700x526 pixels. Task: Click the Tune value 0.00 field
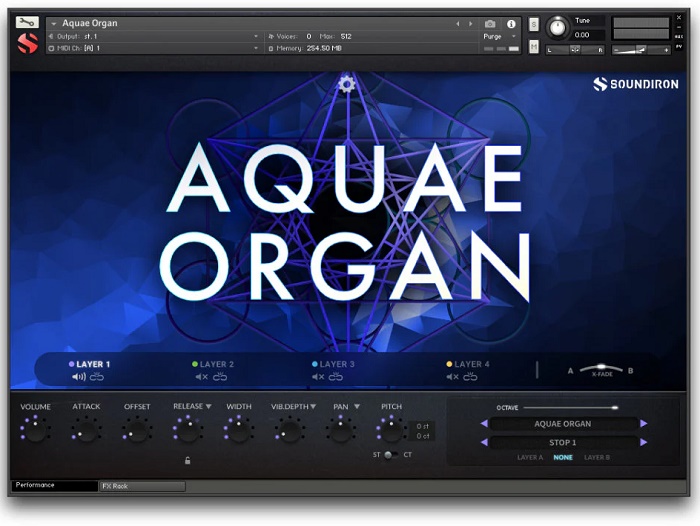pyautogui.click(x=588, y=35)
